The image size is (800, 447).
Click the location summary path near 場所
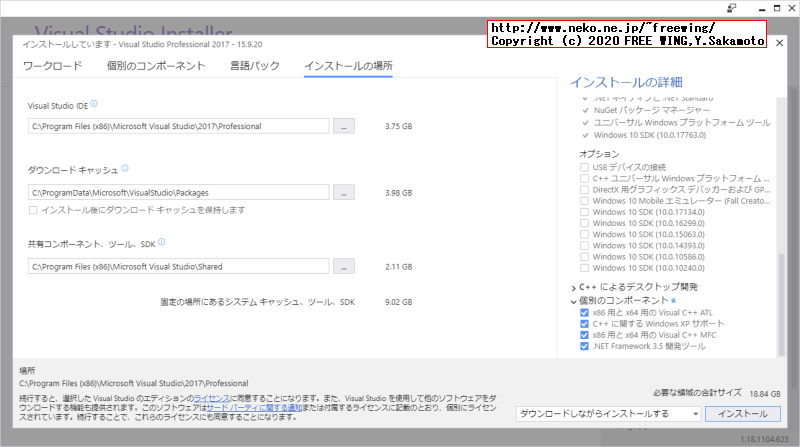(x=134, y=383)
